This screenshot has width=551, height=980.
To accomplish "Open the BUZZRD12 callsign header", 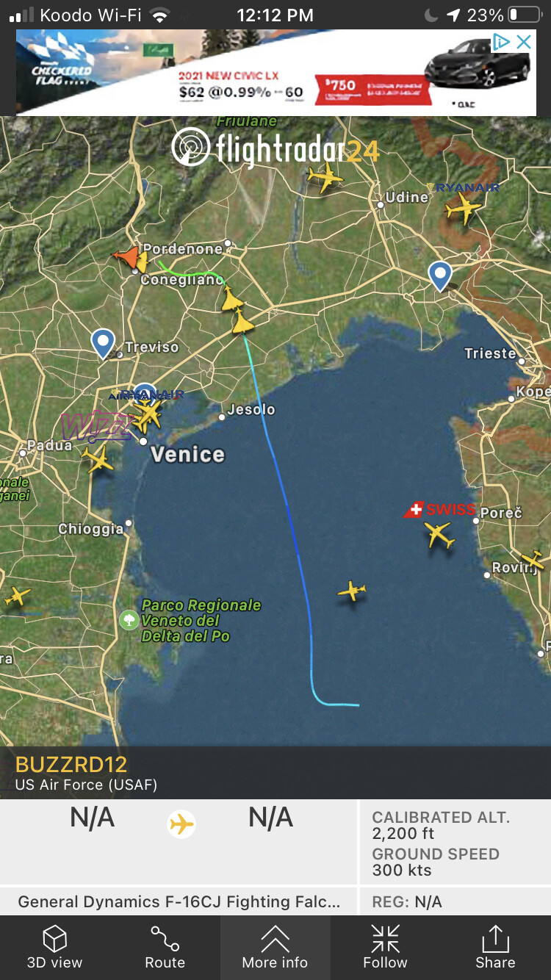I will [71, 764].
